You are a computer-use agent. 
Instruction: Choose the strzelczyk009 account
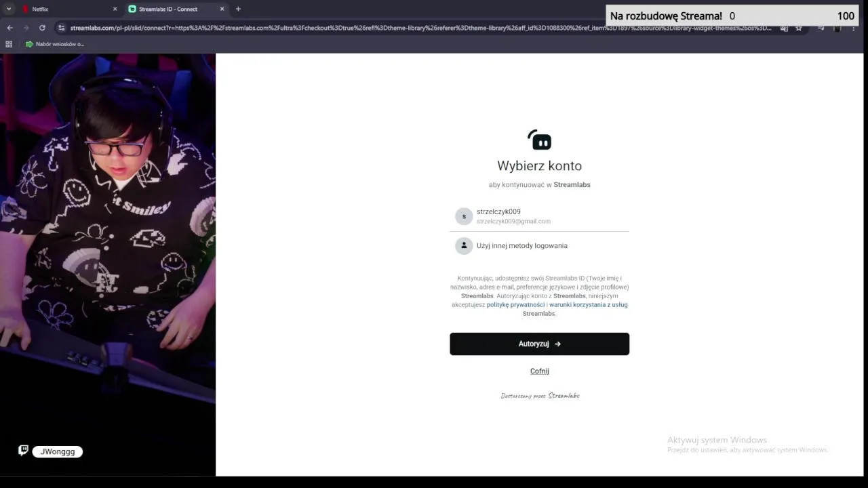pos(539,216)
